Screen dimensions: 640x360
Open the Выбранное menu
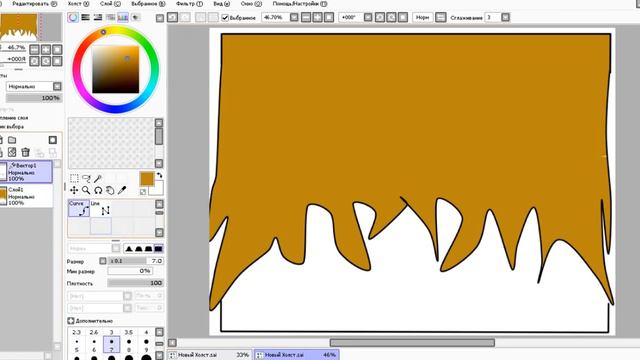pyautogui.click(x=148, y=4)
